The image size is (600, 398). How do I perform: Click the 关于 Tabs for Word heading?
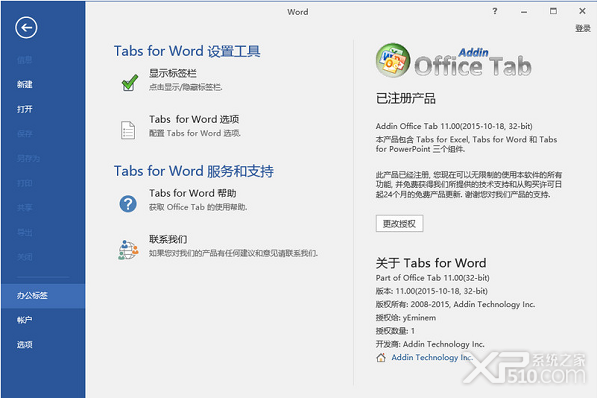click(x=431, y=263)
